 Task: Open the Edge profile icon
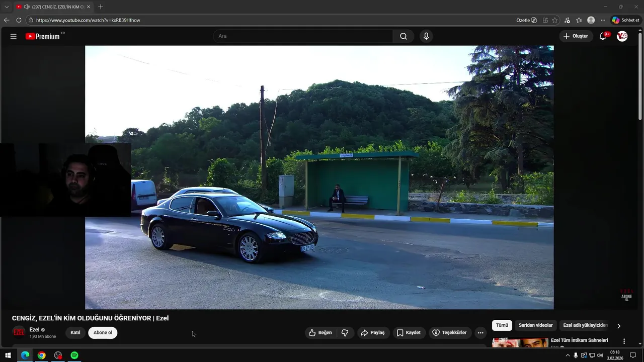591,20
